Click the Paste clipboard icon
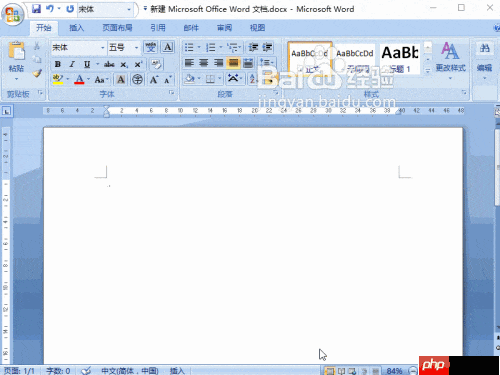Screen dimensions: 500x375 click(16, 51)
